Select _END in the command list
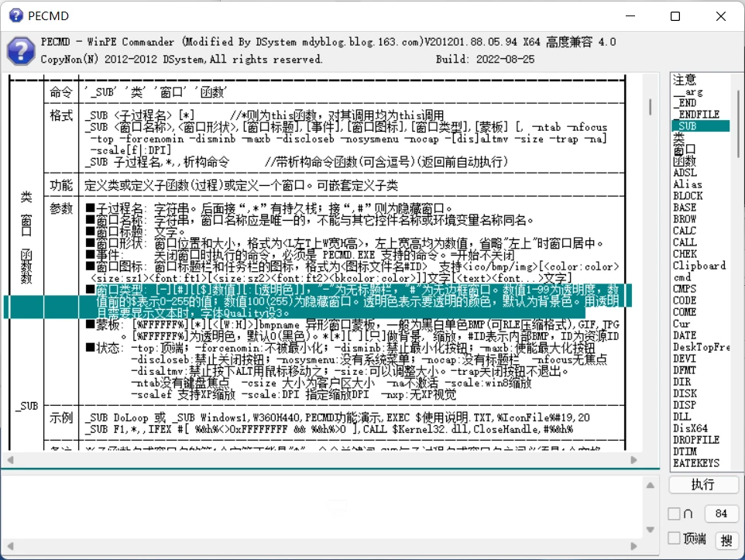This screenshot has width=745, height=560. tap(685, 103)
